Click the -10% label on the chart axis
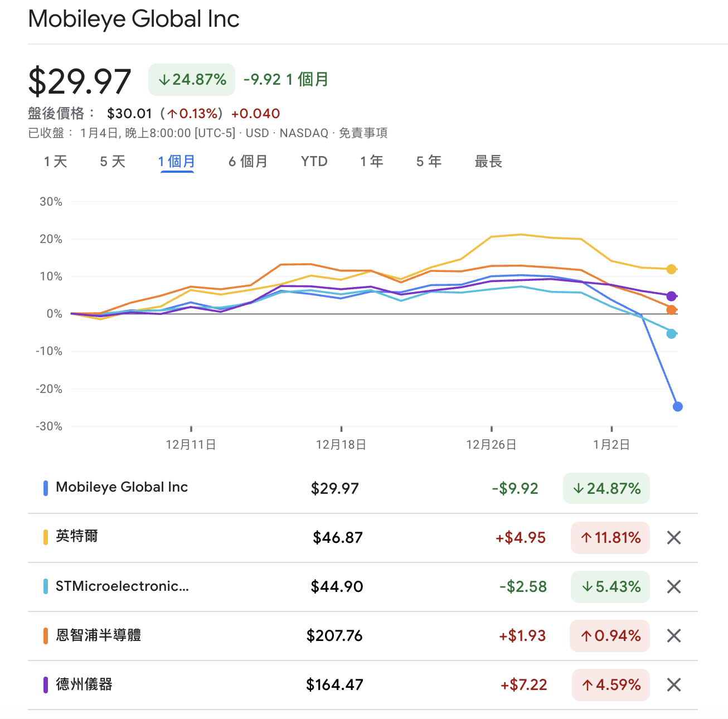This screenshot has height=719, width=728. [x=49, y=351]
